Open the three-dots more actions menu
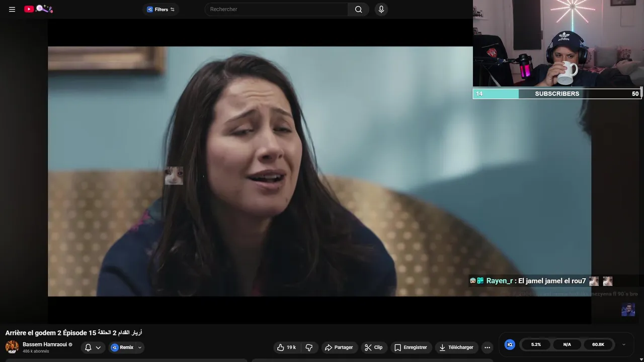This screenshot has height=362, width=644. pyautogui.click(x=487, y=347)
